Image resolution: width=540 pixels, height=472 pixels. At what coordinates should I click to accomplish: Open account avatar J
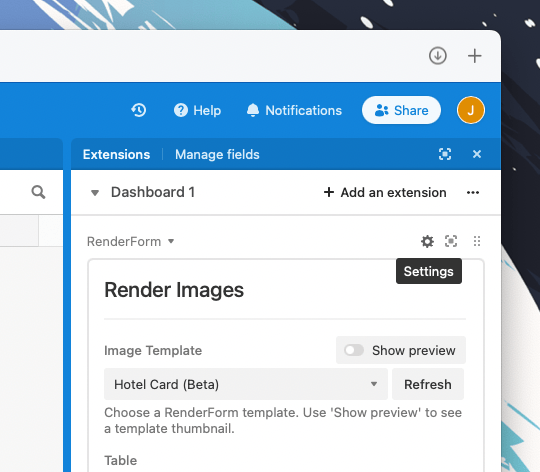click(471, 110)
